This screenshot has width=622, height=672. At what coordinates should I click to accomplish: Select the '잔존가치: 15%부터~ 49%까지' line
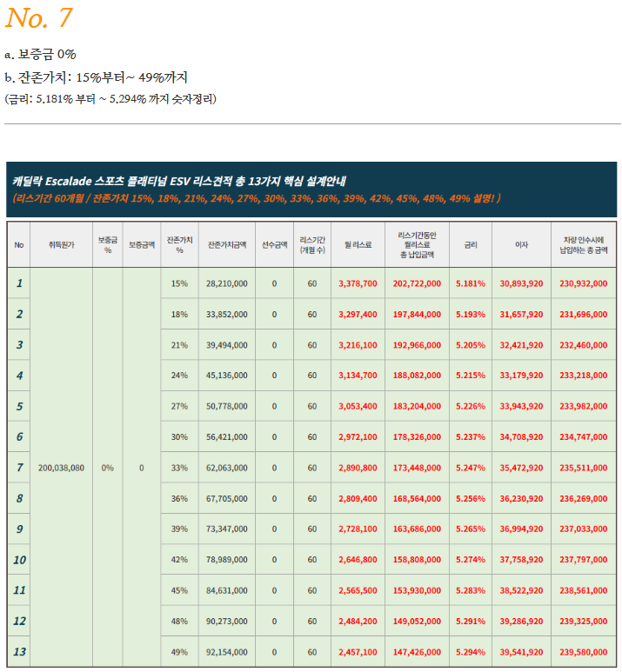click(x=96, y=77)
